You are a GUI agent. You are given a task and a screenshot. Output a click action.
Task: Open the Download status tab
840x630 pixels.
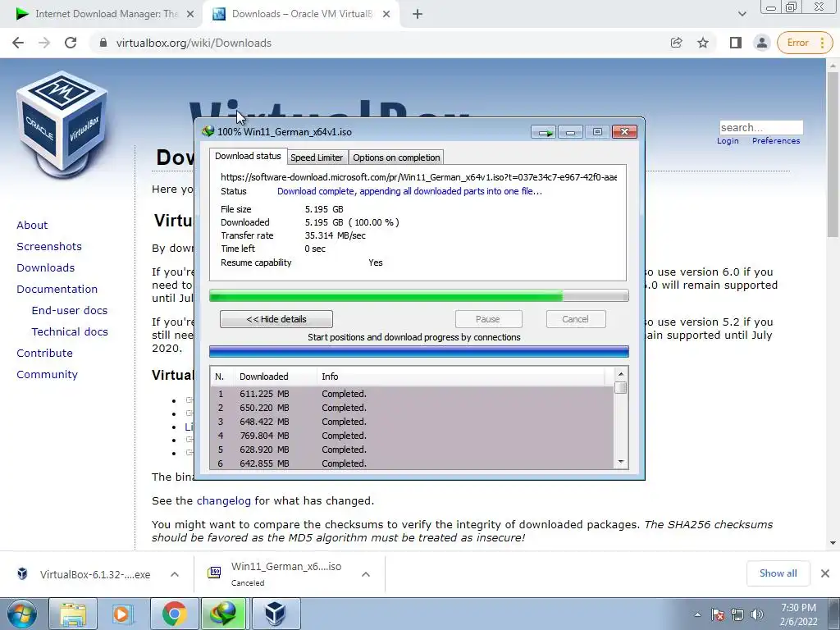(x=248, y=157)
